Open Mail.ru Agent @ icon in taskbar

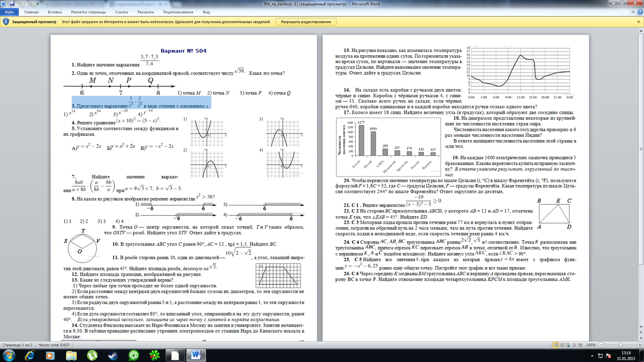[133, 355]
